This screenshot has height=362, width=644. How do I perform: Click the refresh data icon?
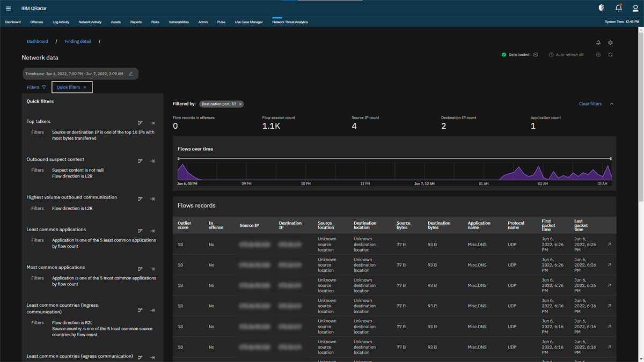coord(610,55)
